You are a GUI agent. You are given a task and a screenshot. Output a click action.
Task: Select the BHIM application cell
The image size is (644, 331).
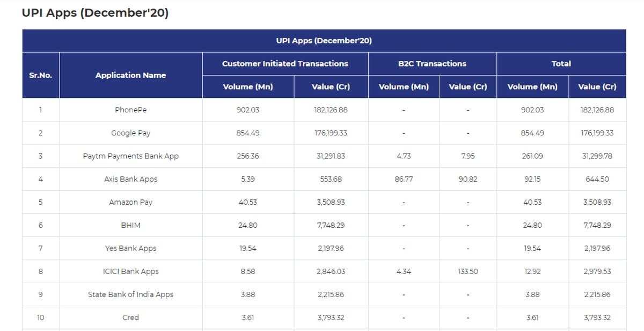pos(130,225)
